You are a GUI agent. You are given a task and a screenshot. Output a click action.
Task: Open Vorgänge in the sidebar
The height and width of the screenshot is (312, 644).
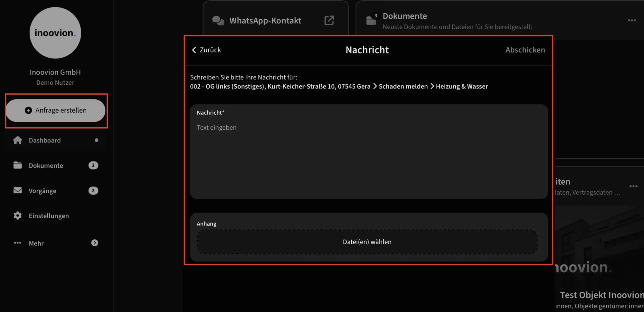pyautogui.click(x=56, y=191)
